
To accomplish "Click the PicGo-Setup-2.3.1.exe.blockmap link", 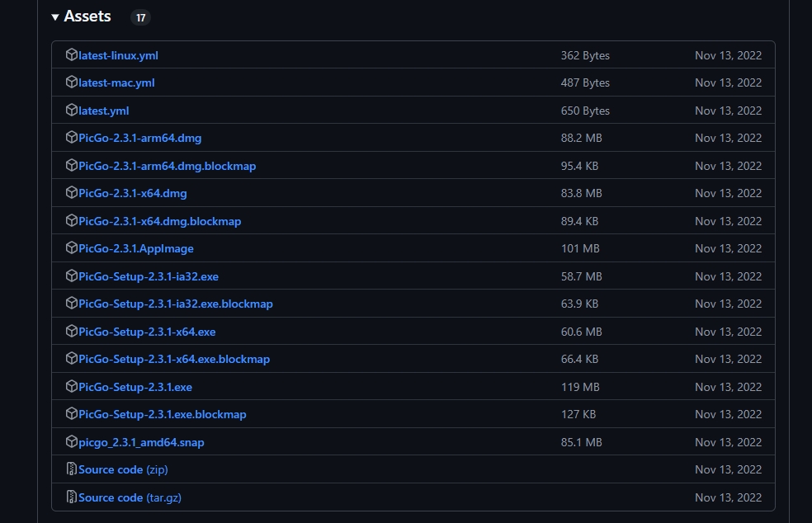I will coord(163,414).
